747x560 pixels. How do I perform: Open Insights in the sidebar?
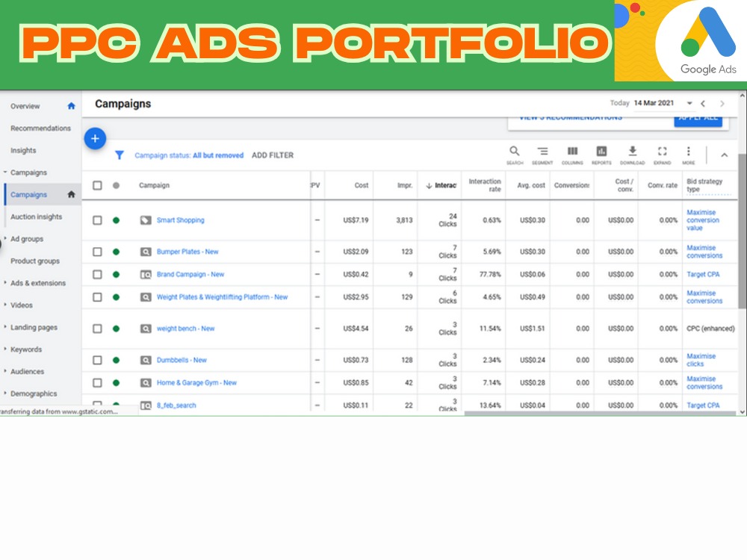[x=23, y=151]
